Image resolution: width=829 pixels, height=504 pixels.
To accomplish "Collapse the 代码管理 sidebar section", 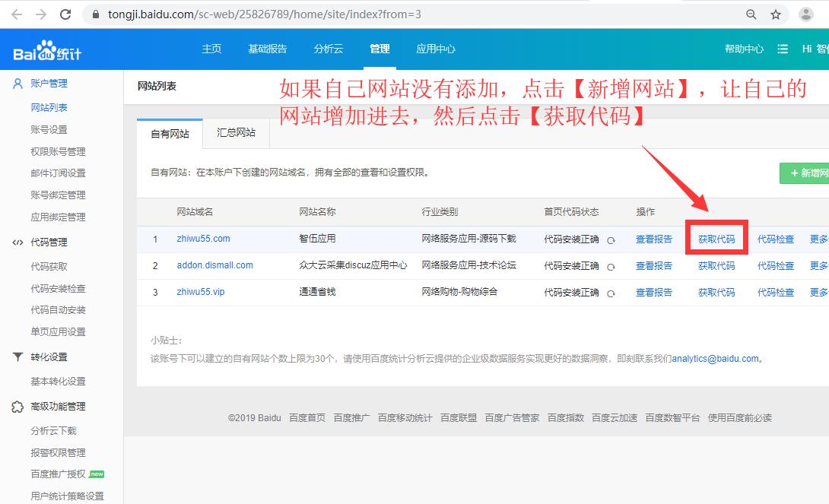I will coord(49,242).
